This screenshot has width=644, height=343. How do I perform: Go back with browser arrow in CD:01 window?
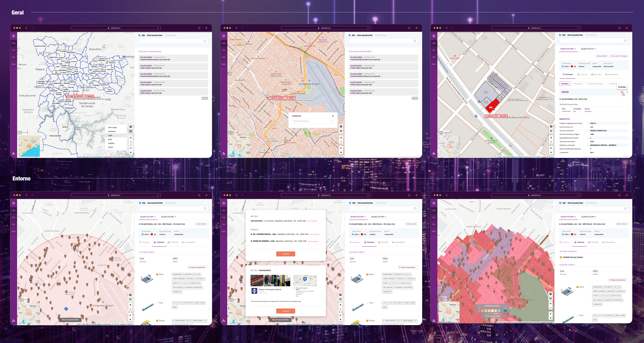click(446, 28)
